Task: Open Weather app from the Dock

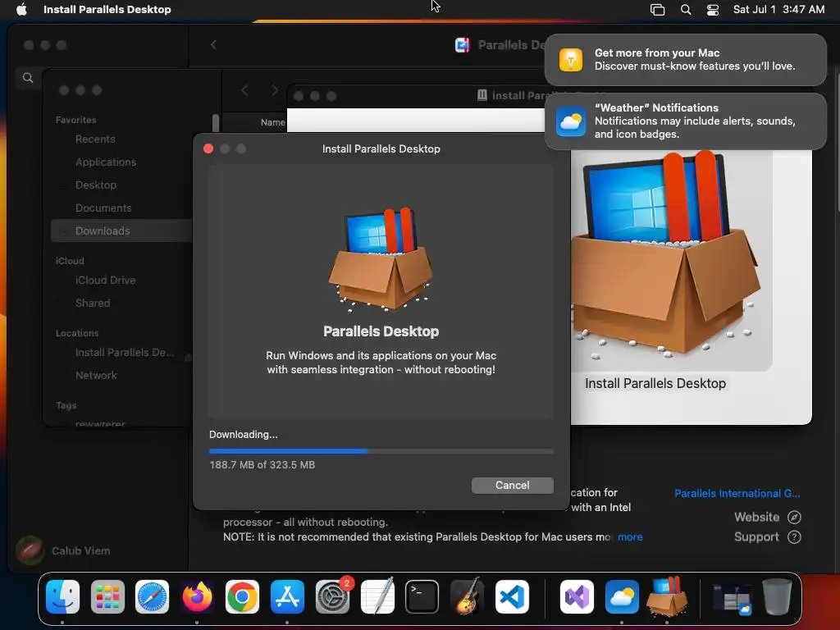Action: (622, 596)
